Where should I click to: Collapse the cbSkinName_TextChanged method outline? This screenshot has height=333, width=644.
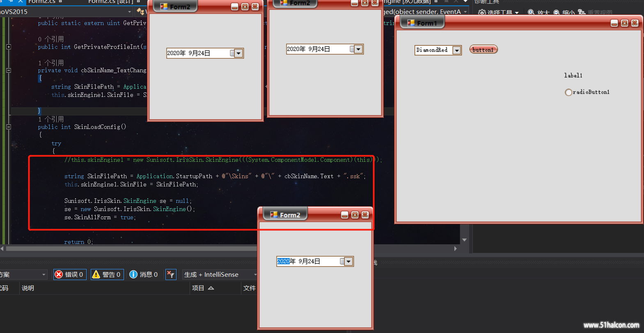click(x=8, y=70)
